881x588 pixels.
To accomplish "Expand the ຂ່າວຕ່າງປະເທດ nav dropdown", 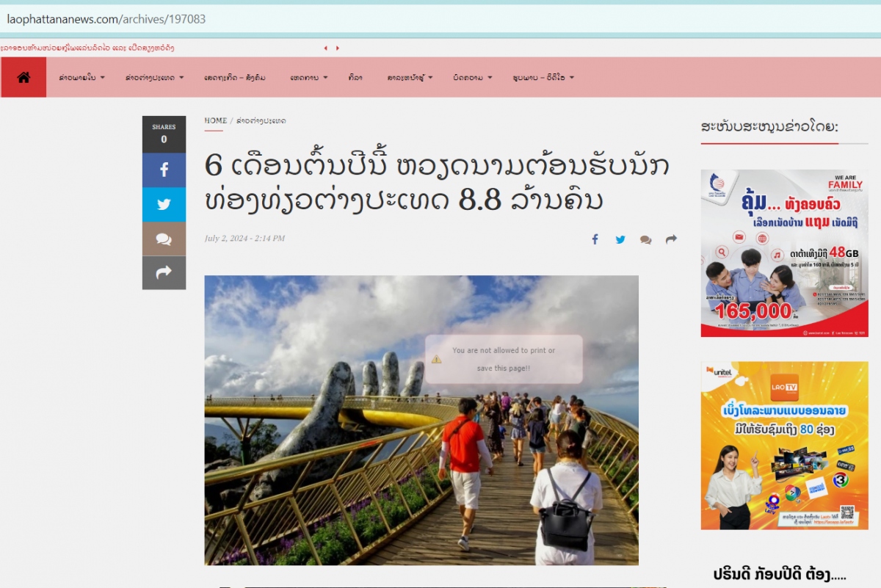I will (x=154, y=78).
